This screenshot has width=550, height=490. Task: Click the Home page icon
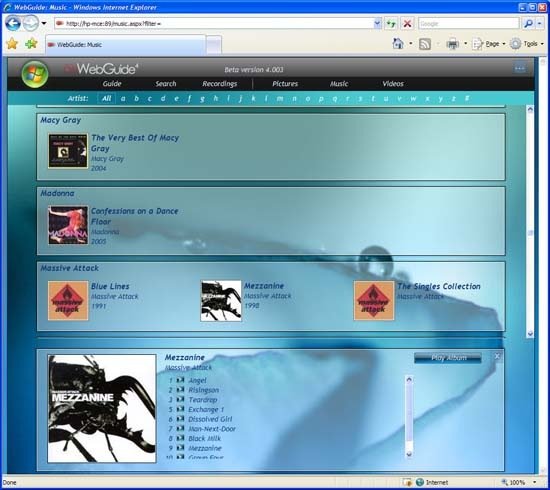[398, 43]
